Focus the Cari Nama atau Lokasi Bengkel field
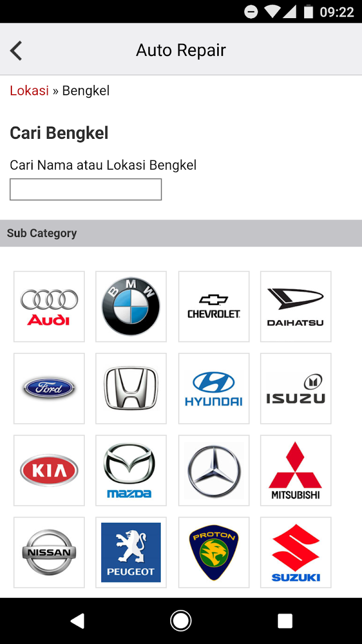362x644 pixels. coord(86,189)
